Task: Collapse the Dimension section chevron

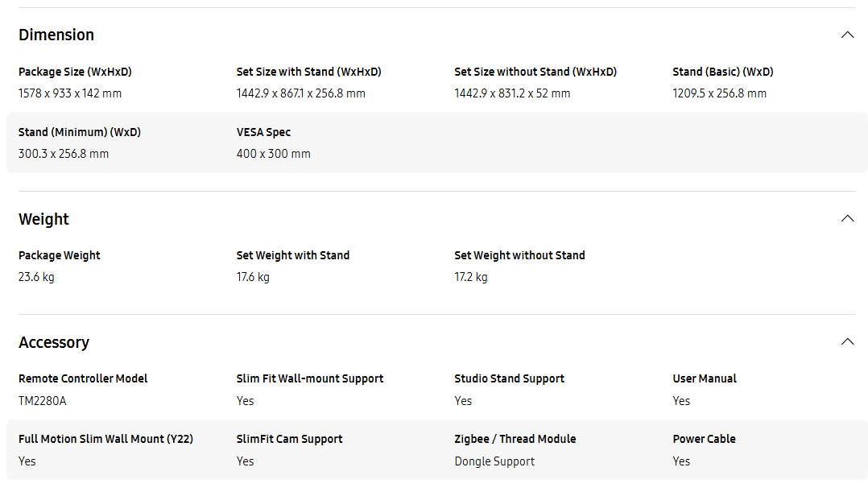Action: tap(847, 35)
